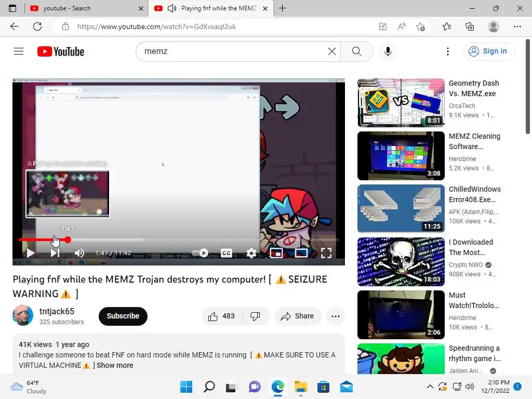Open ChilledWindows Error408.Exe thumbnail
This screenshot has height=399, width=532.
pos(401,208)
